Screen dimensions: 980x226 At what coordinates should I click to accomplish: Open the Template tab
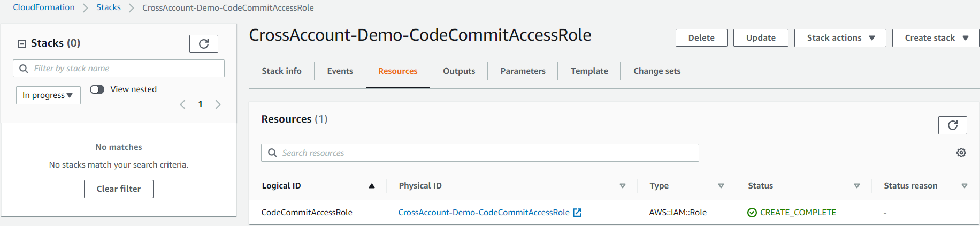pos(589,71)
